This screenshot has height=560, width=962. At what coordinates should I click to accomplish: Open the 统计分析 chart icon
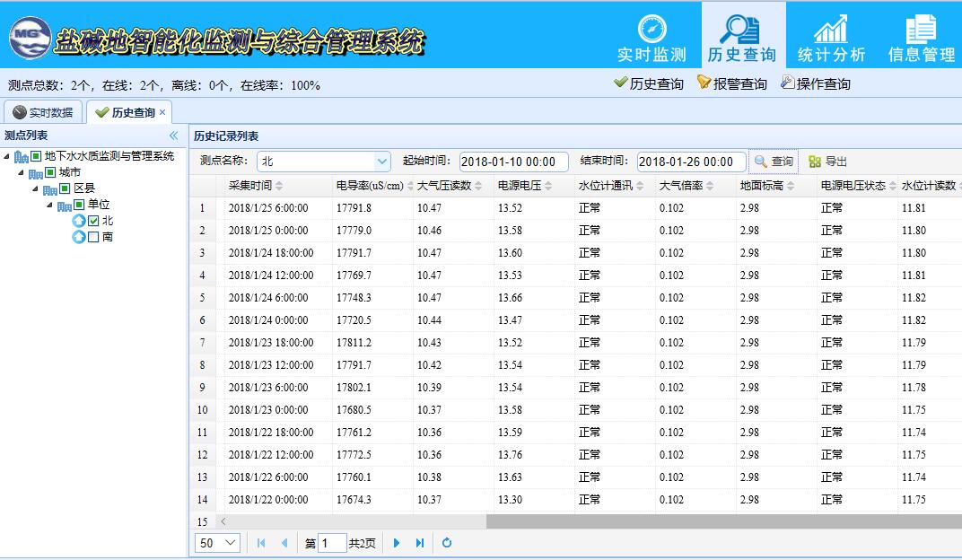(x=831, y=28)
